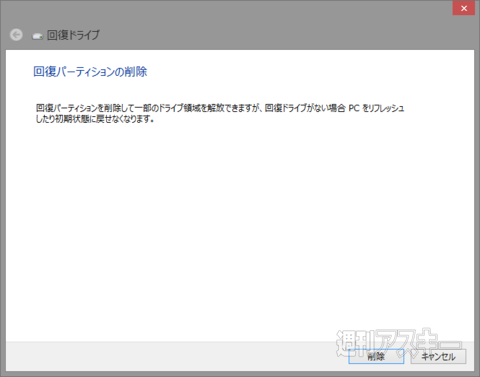480x377 pixels.
Task: Click the キャンセル button
Action: click(x=438, y=356)
